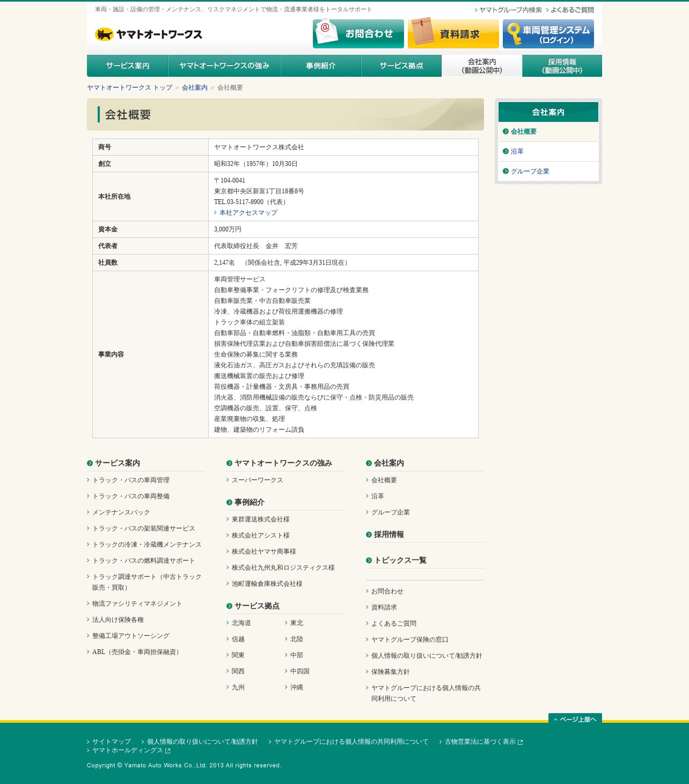Click case study link 池町運輸倉庫株式会社様
The image size is (689, 784).
267,584
